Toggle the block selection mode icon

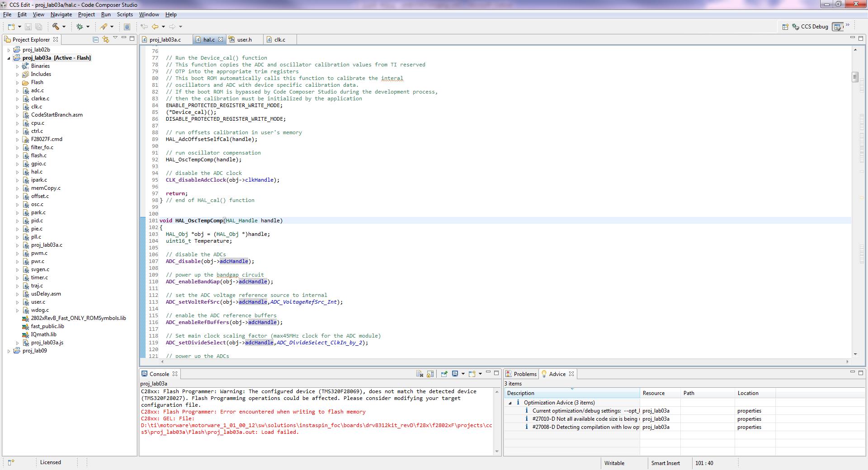pos(127,27)
